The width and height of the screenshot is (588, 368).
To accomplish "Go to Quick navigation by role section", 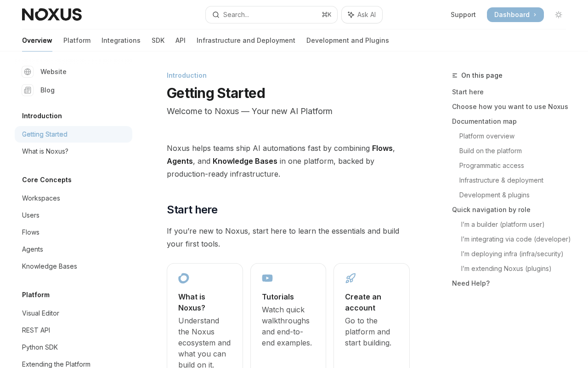I will pyautogui.click(x=491, y=210).
